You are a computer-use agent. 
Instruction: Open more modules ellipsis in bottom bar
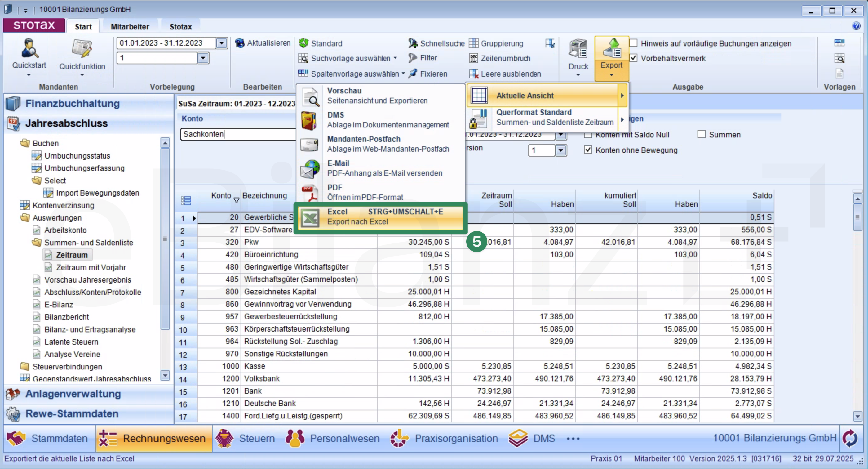(573, 439)
